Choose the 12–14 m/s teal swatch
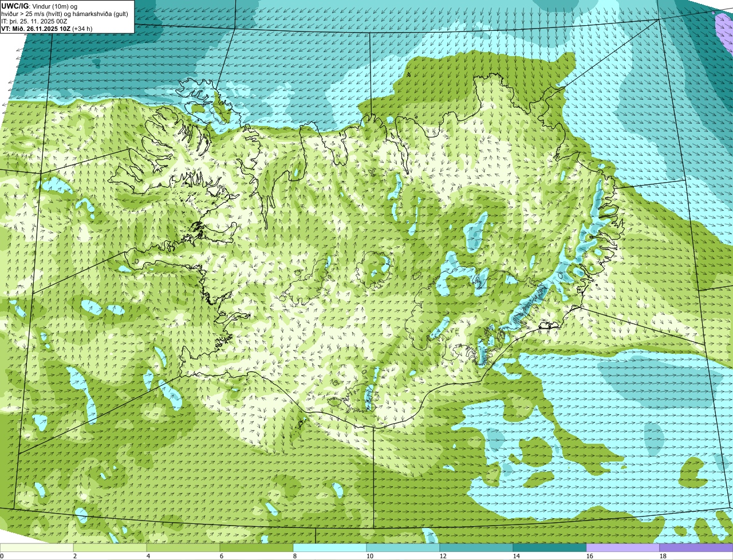Screen dimensions: 733x560 click(x=476, y=548)
